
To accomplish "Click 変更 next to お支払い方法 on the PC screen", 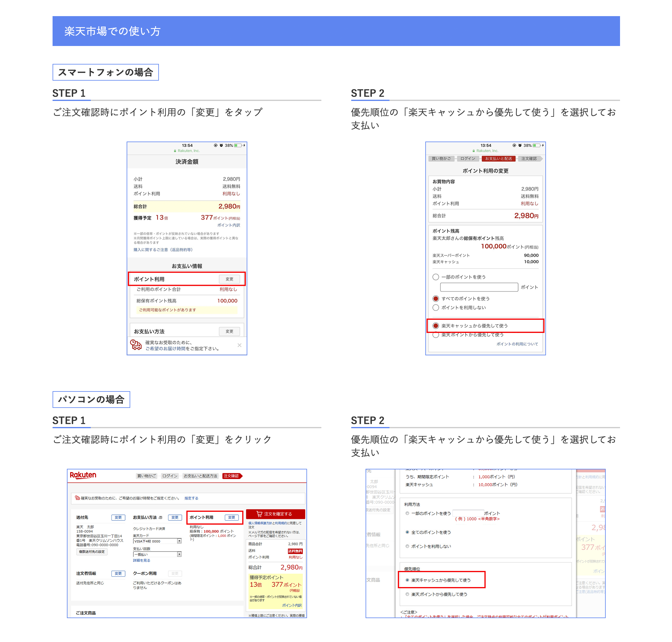I will coord(175,517).
